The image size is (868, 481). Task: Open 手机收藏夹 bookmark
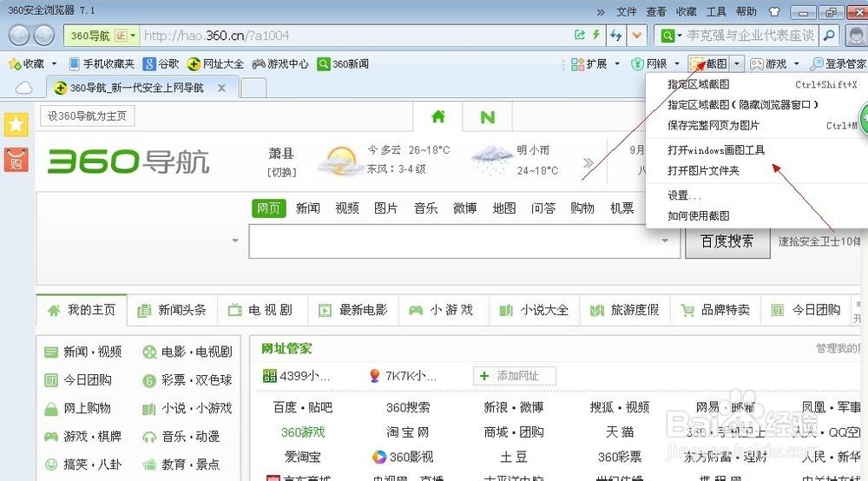point(102,63)
